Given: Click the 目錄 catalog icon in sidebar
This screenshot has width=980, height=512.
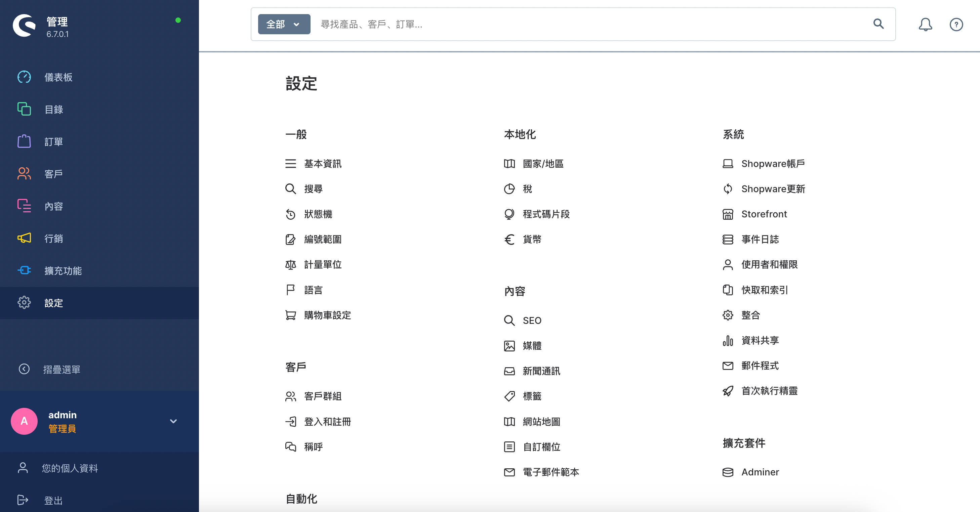Looking at the screenshot, I should pos(24,109).
